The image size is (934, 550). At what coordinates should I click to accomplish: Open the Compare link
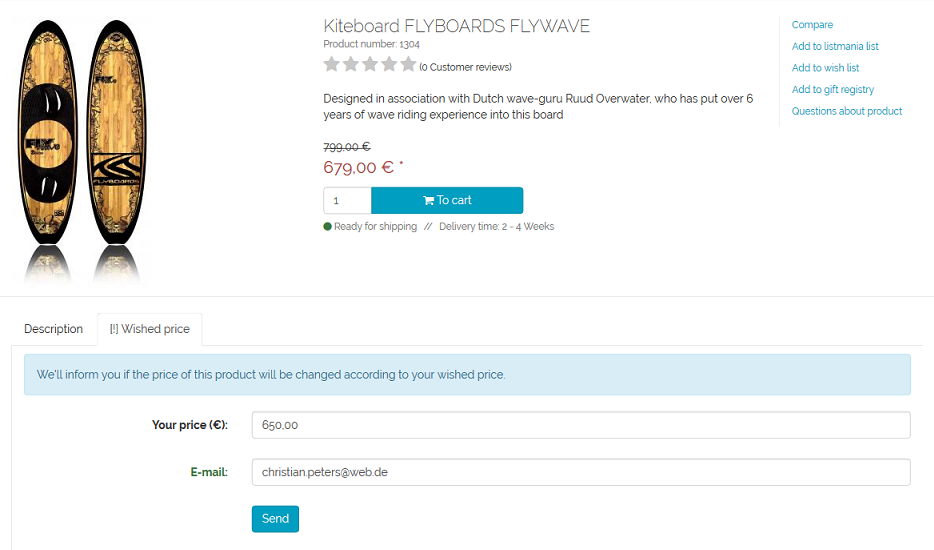tap(812, 25)
